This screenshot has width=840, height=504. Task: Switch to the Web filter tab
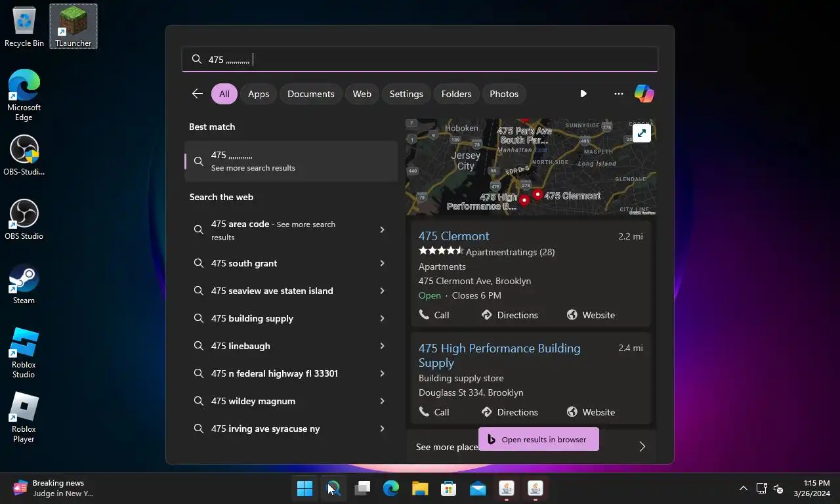tap(362, 94)
